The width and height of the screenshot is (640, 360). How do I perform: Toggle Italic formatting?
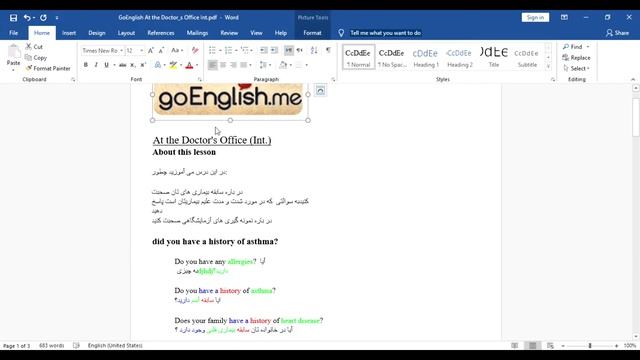[x=96, y=65]
